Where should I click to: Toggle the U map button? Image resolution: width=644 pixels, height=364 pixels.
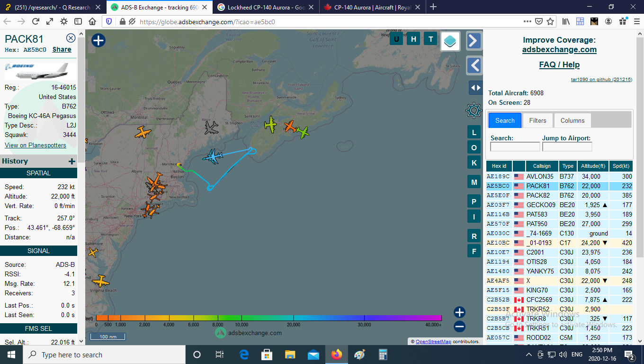396,39
